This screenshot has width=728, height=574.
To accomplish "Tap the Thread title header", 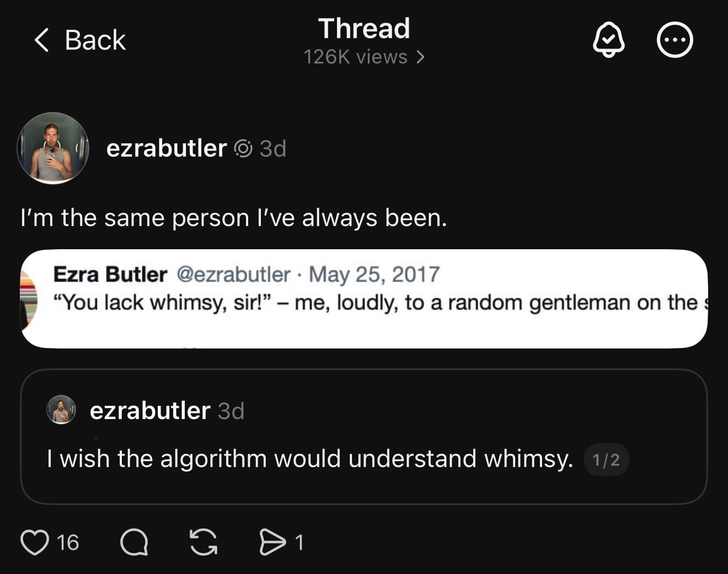I will [x=364, y=29].
